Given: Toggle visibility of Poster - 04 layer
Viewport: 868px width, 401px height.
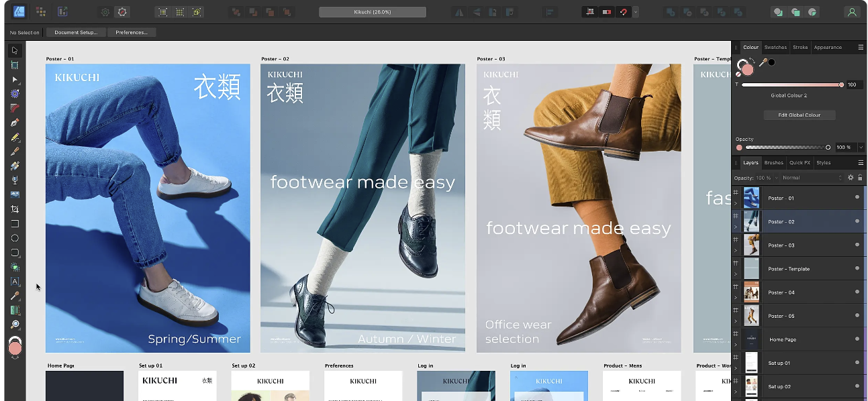Looking at the screenshot, I should [857, 292].
